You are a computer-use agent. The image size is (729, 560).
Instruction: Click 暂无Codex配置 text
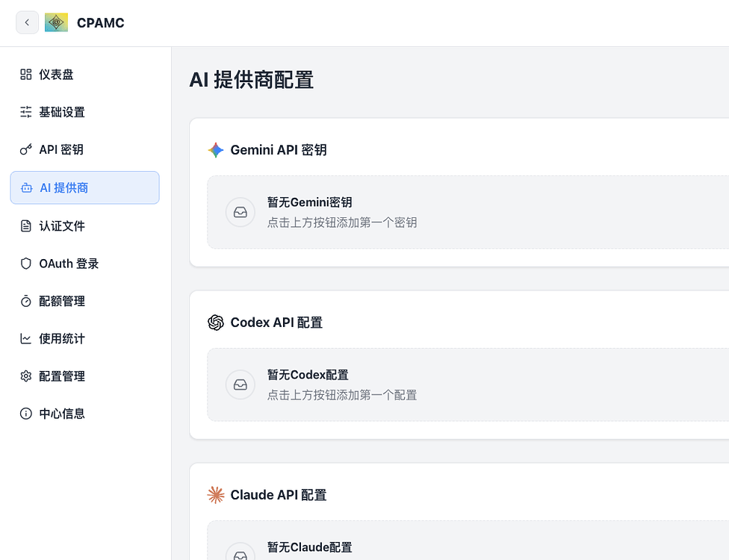tap(308, 375)
